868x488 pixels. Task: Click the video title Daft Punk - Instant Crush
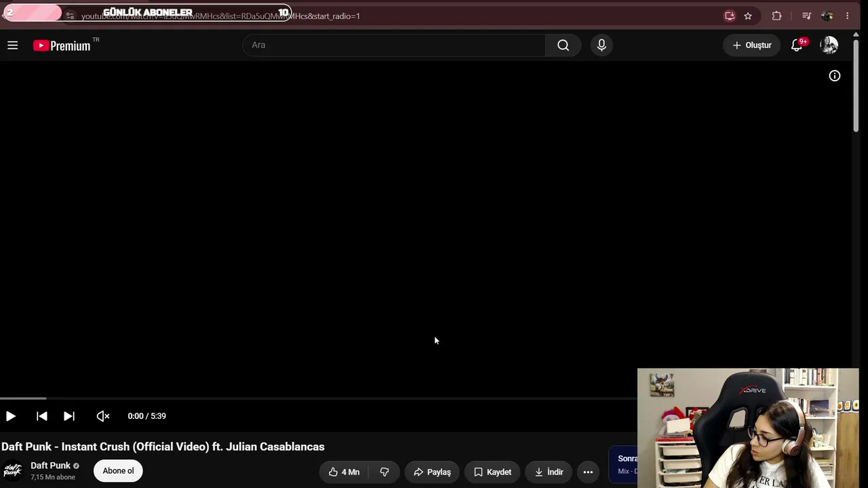(163, 447)
